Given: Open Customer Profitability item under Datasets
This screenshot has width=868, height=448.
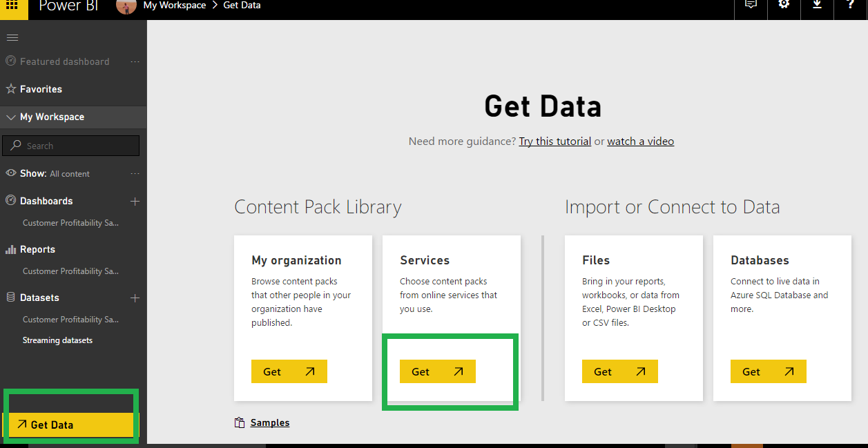Looking at the screenshot, I should pyautogui.click(x=70, y=320).
